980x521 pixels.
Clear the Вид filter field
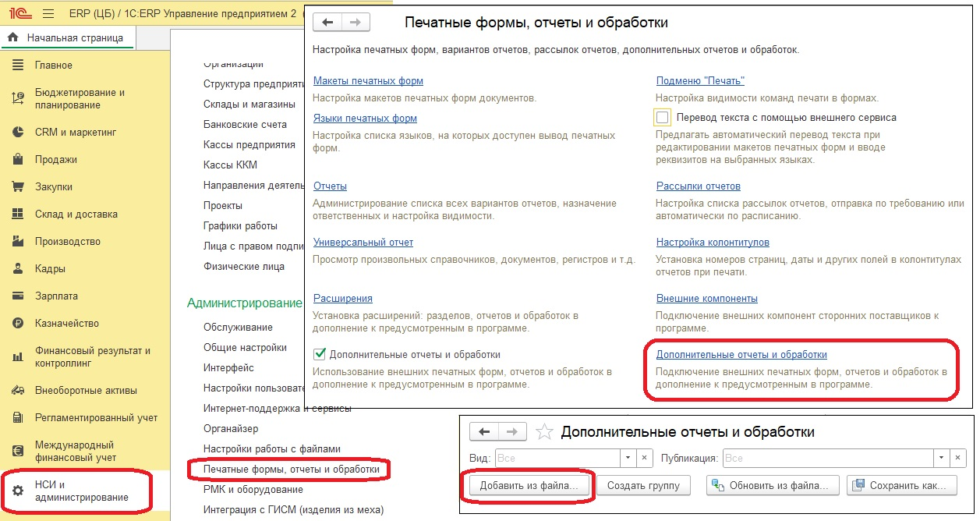[645, 458]
